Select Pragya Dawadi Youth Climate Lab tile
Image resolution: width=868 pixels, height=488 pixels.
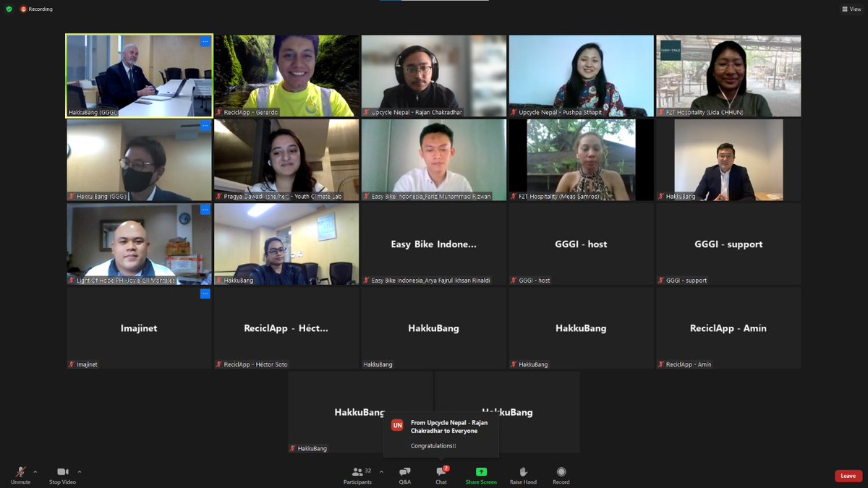tap(286, 160)
